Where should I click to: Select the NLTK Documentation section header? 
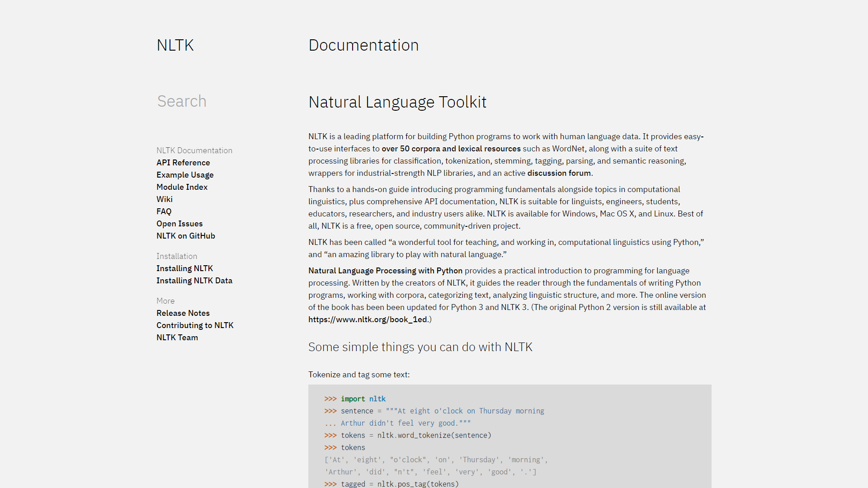click(x=194, y=150)
